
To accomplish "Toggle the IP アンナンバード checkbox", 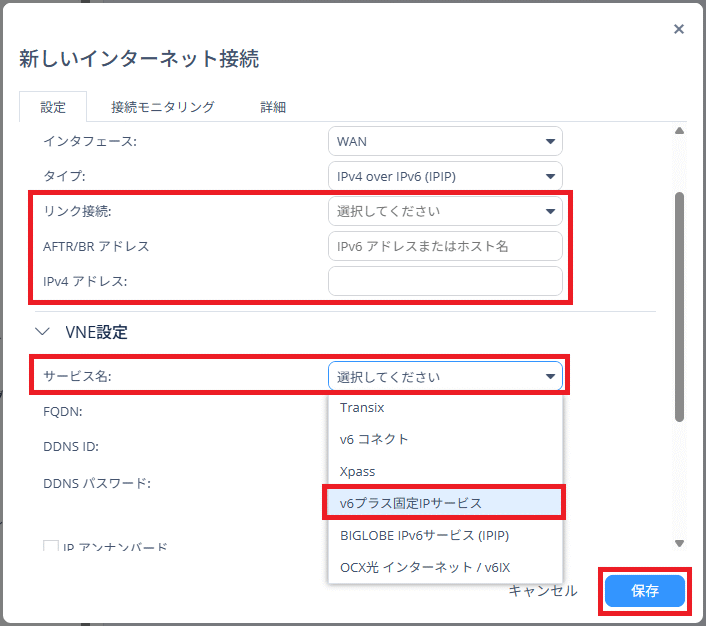I will tap(51, 547).
